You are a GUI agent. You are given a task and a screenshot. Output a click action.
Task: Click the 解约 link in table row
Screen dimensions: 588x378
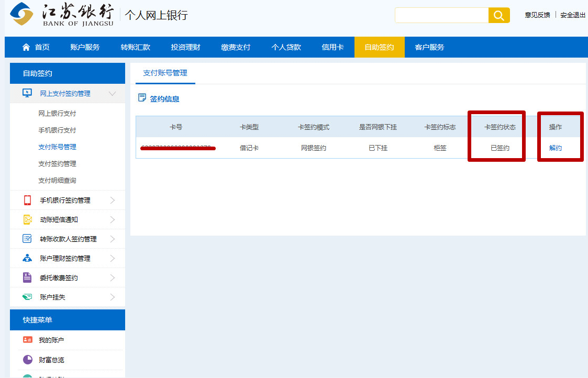point(555,148)
